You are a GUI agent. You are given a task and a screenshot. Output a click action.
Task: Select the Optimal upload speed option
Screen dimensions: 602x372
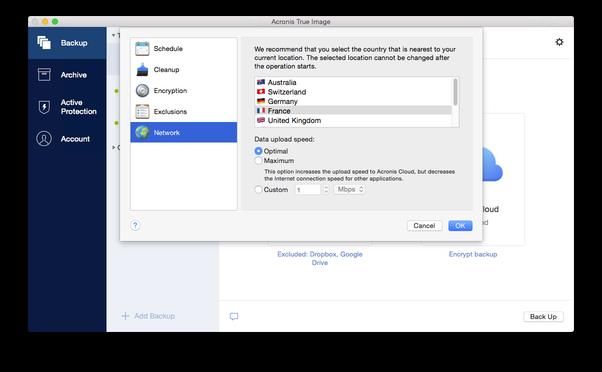tap(258, 151)
